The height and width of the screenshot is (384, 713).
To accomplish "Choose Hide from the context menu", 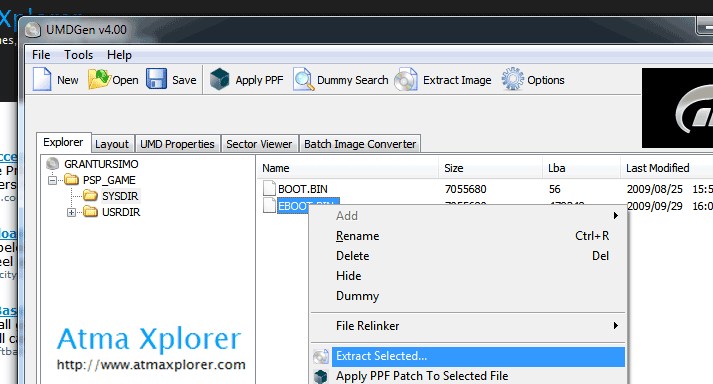I will tap(468, 276).
